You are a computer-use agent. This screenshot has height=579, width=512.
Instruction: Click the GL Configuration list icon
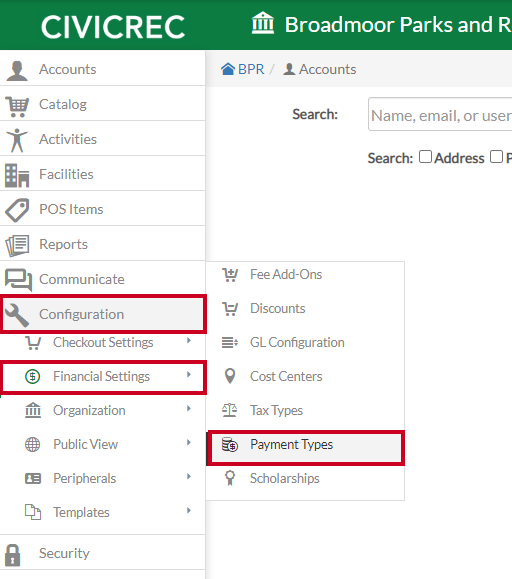(x=230, y=343)
